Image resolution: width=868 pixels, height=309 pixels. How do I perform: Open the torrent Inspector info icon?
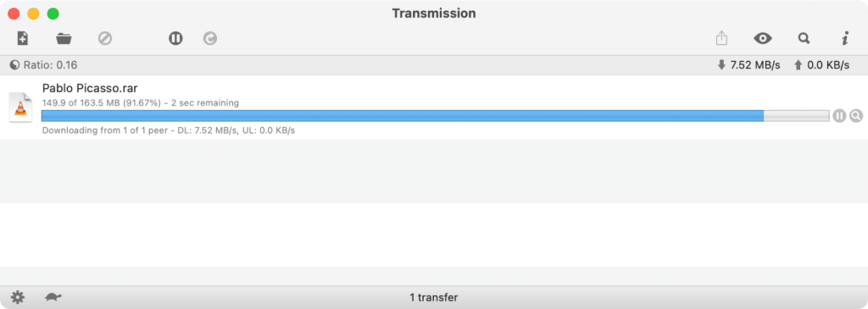tap(845, 38)
